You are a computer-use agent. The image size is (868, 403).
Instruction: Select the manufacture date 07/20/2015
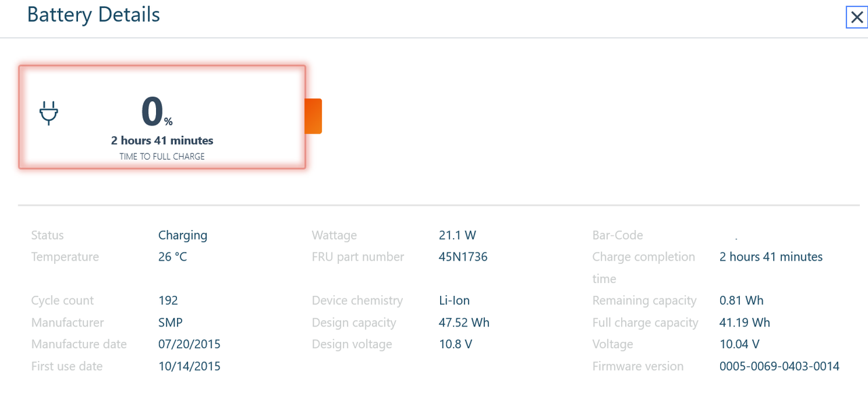tap(189, 344)
